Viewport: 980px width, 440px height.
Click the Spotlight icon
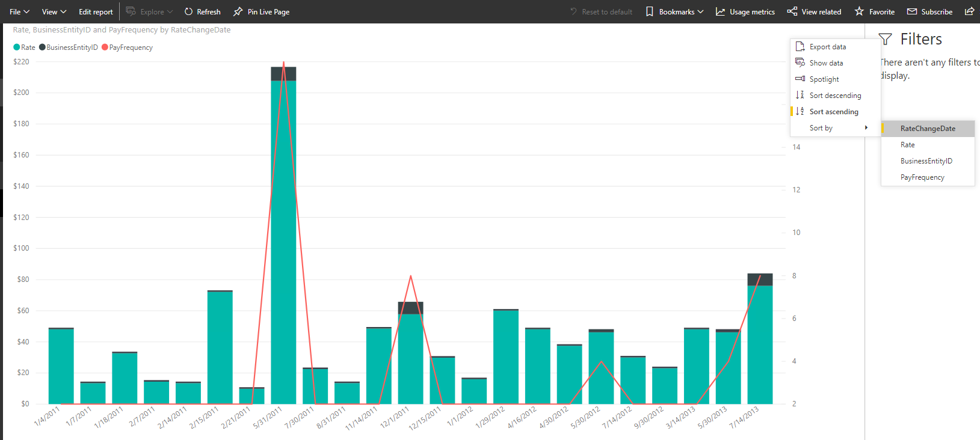[800, 79]
